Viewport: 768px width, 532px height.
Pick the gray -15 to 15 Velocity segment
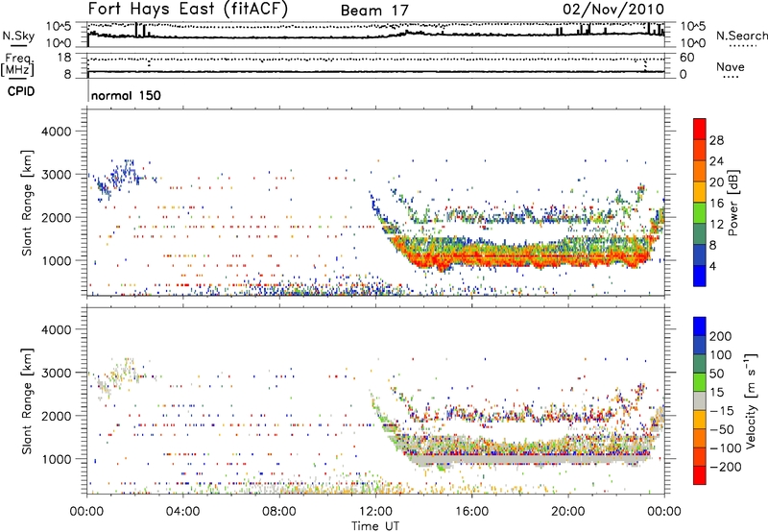click(700, 400)
